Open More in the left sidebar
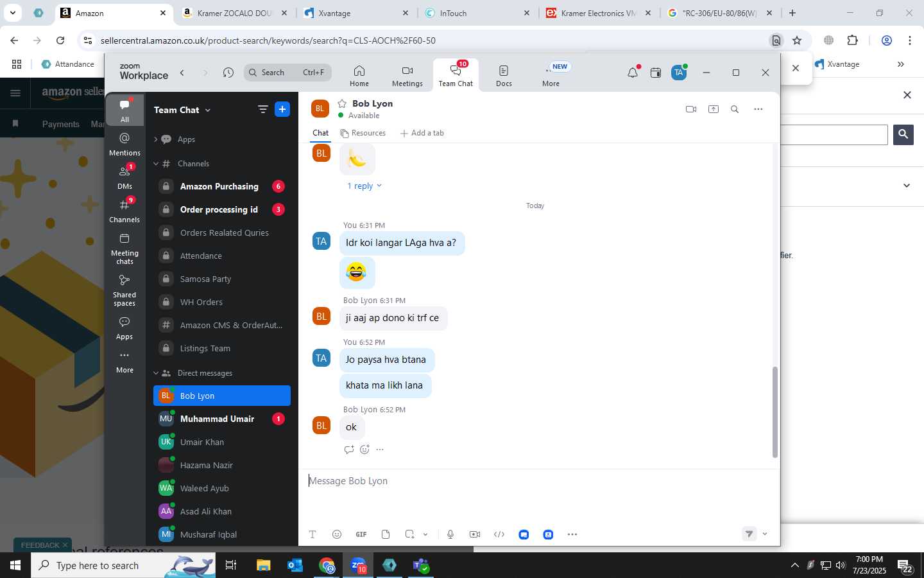Screen dimensions: 924x578 click(x=124, y=362)
